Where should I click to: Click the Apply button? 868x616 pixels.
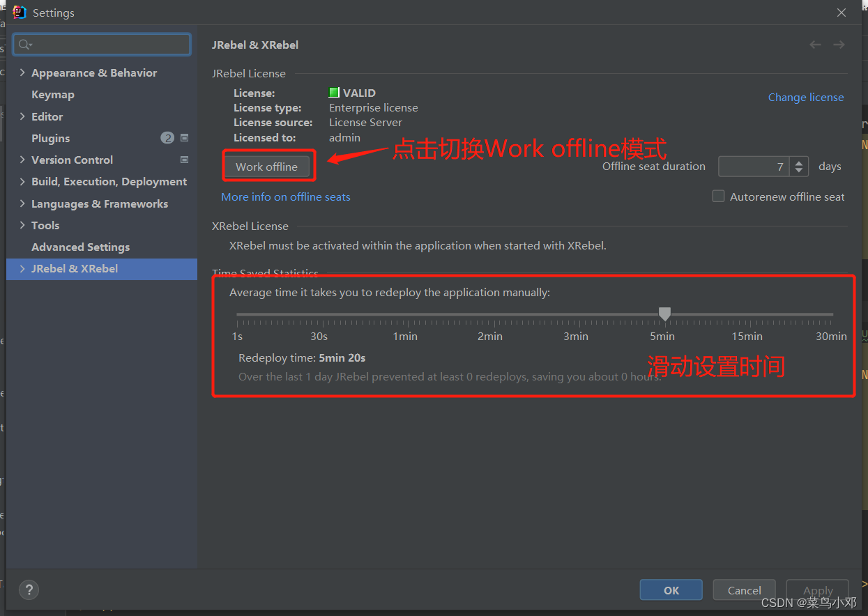[x=818, y=590]
